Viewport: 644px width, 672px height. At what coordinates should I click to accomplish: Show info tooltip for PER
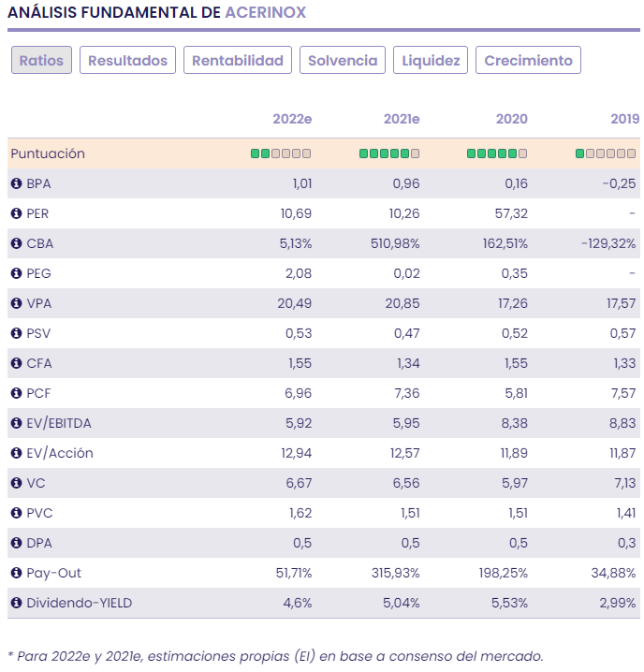16,213
